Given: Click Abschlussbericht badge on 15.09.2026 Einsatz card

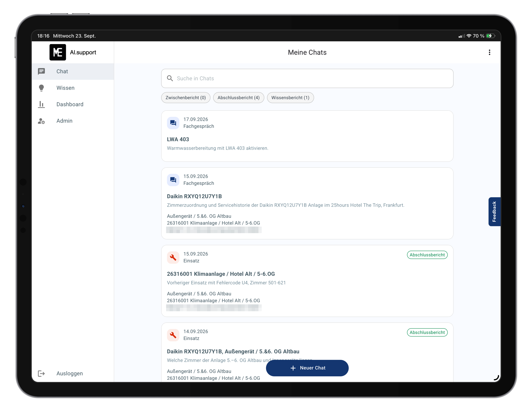Looking at the screenshot, I should tap(427, 255).
